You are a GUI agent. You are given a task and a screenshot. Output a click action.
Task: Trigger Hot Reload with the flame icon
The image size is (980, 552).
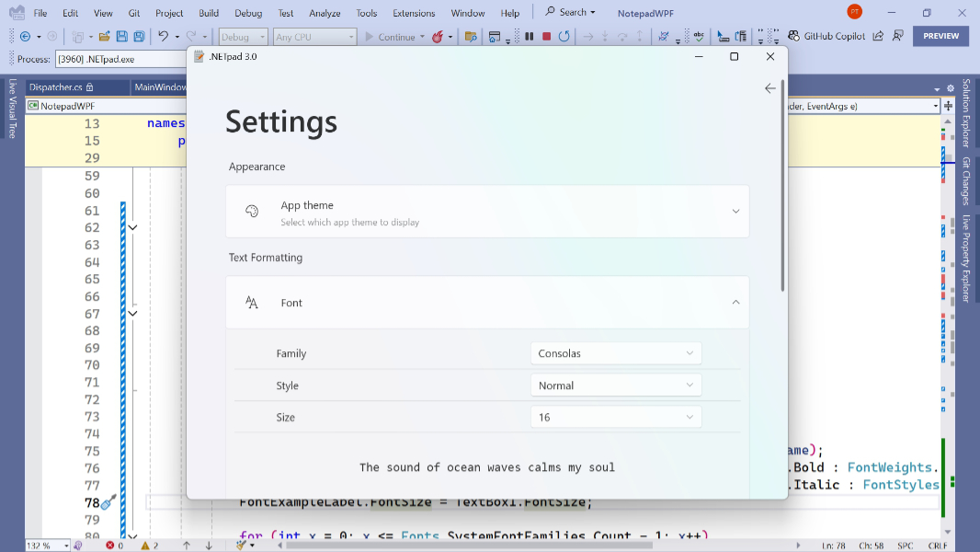[x=439, y=37]
